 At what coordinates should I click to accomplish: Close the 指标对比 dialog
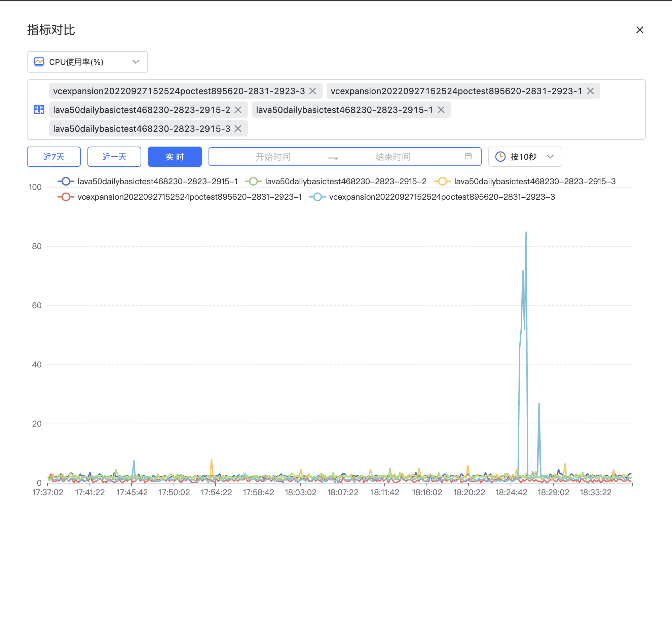pyautogui.click(x=640, y=30)
